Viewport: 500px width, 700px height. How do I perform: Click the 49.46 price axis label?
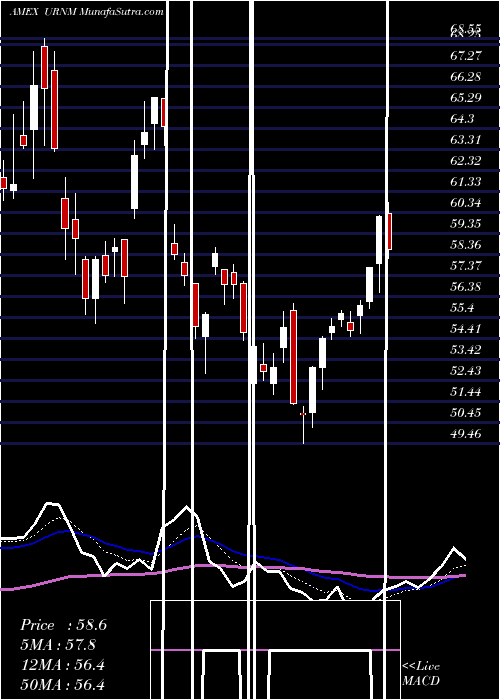pyautogui.click(x=466, y=433)
